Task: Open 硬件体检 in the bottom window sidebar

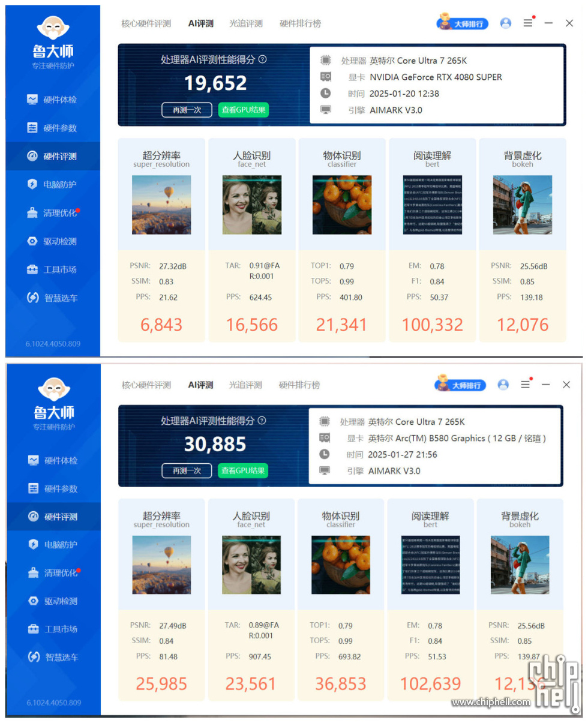Action: [53, 460]
